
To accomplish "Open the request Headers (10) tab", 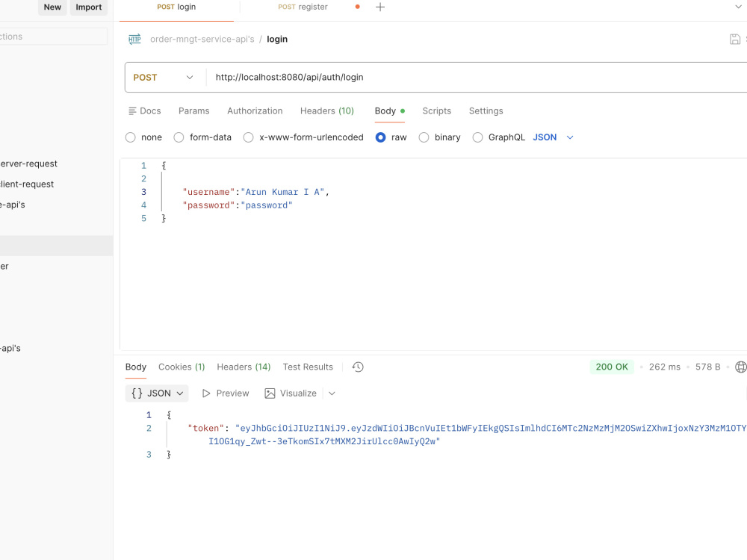I will tap(327, 111).
